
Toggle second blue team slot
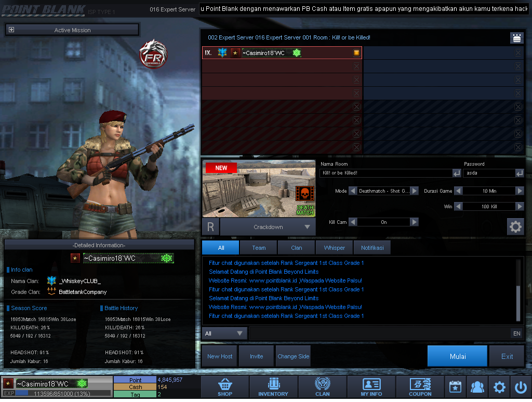coord(518,66)
